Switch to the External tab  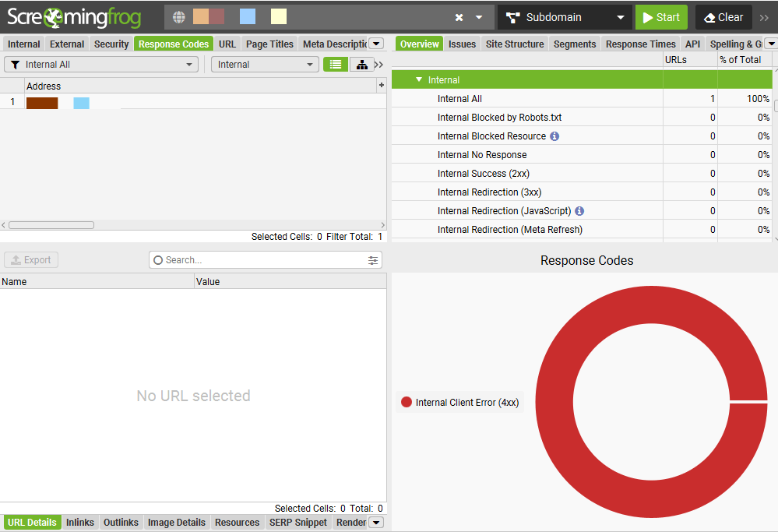(x=67, y=44)
